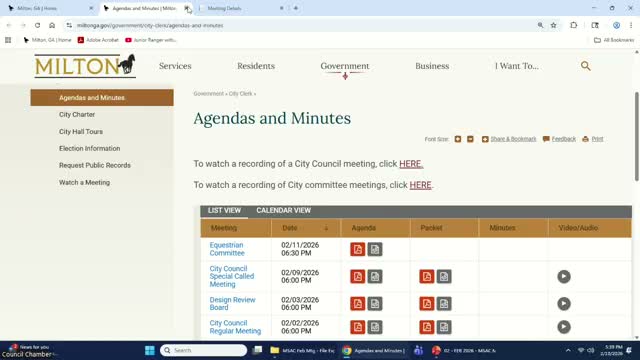The image size is (640, 360).
Task: Open Equestrian Committee agenda PDF
Action: pyautogui.click(x=358, y=249)
